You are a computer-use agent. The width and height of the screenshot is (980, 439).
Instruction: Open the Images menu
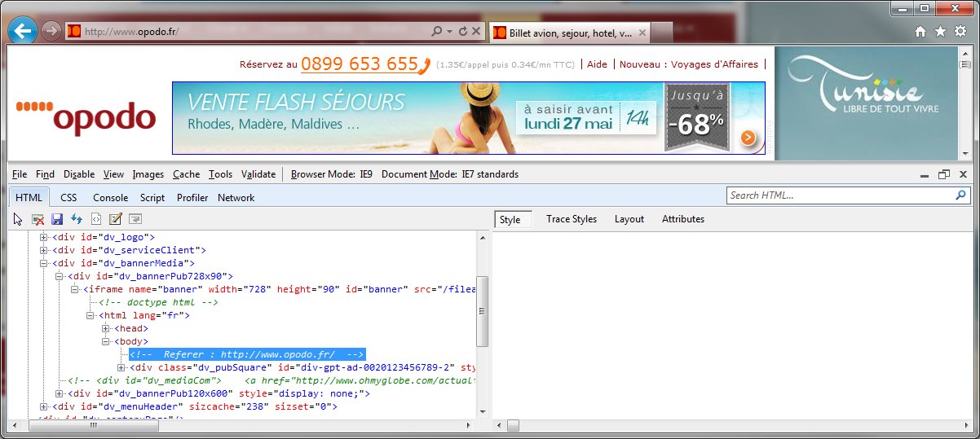coord(148,174)
